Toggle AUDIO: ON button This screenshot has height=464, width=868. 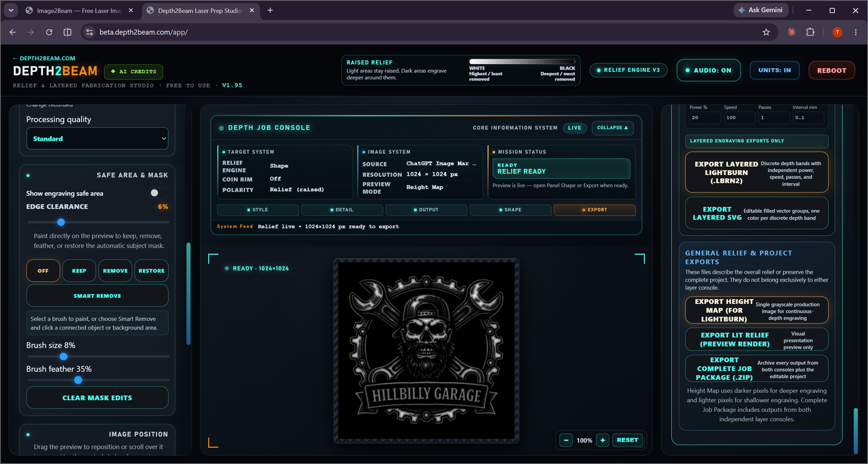coord(709,70)
